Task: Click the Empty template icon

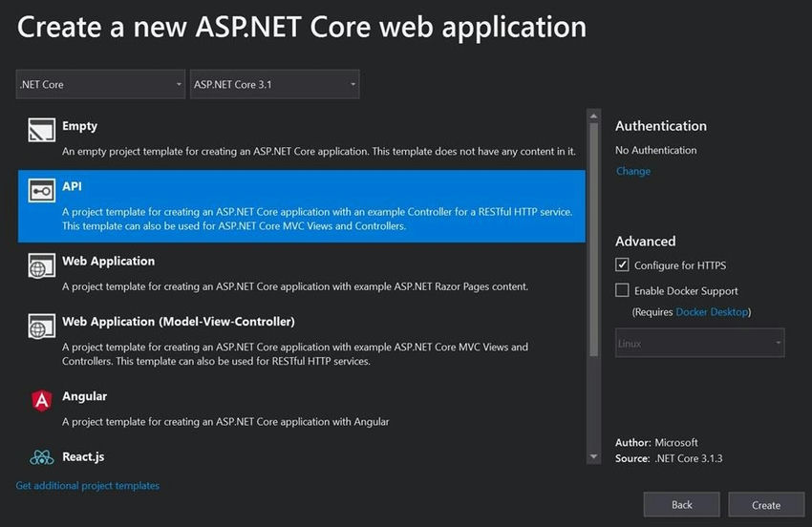Action: 41,130
